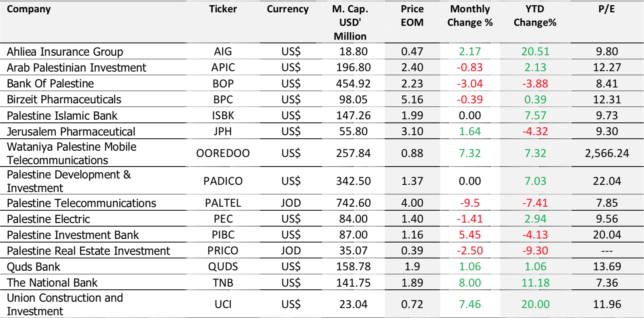Select the 2,566.24 P/E value
644x318 pixels.
(607, 153)
